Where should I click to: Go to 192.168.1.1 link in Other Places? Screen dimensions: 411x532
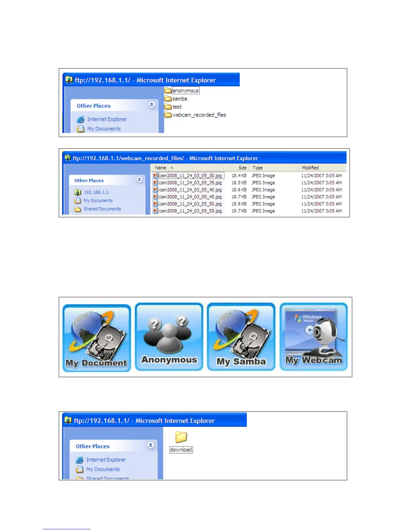96,192
